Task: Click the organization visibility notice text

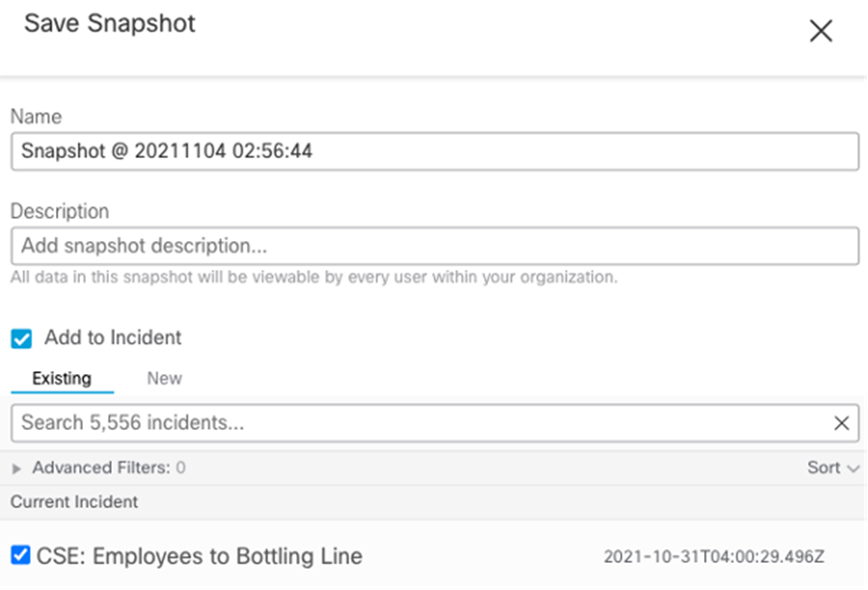Action: 313,278
